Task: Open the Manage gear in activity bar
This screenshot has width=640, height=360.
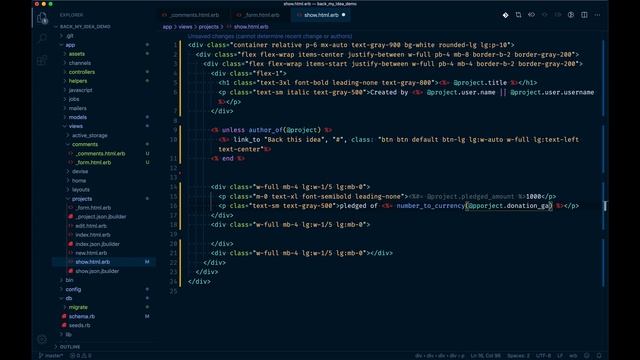Action: point(42,339)
